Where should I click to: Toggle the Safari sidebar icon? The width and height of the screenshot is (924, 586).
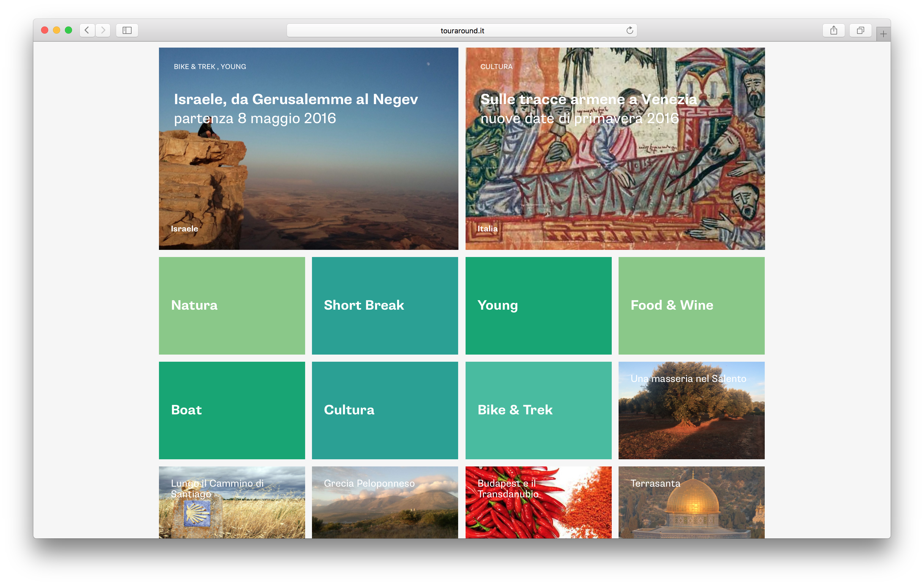127,30
